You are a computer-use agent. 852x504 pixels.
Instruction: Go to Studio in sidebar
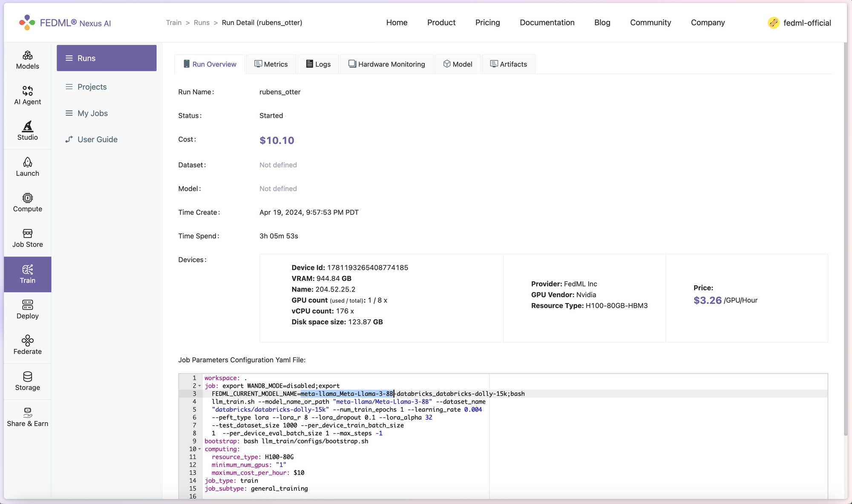(27, 131)
